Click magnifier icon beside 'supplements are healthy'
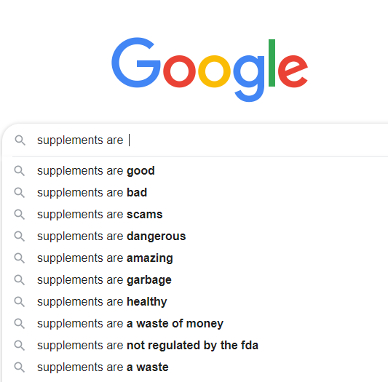 coord(19,302)
